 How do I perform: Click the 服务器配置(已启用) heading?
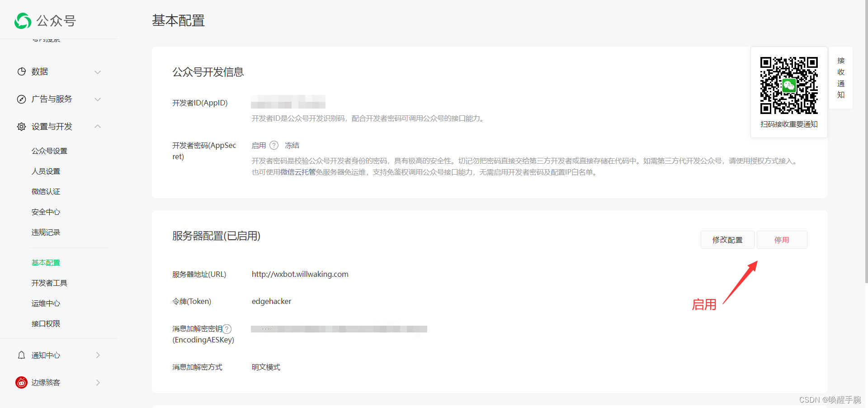click(x=216, y=236)
